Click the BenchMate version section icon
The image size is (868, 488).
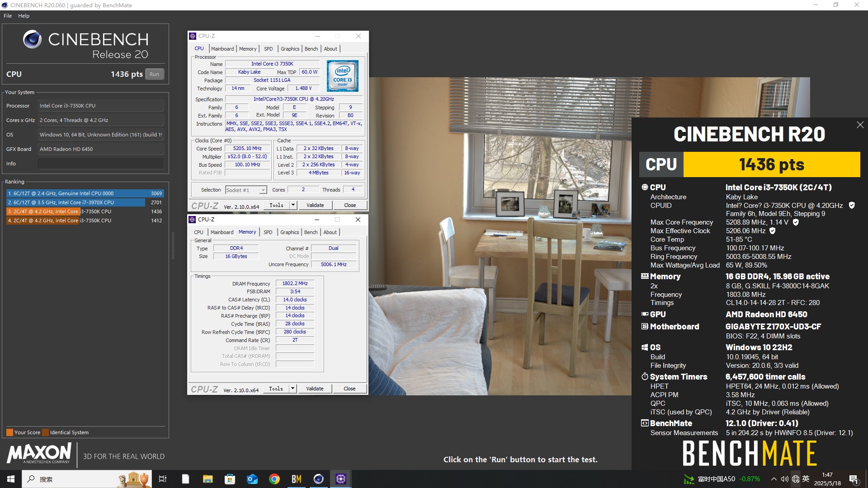tap(645, 423)
